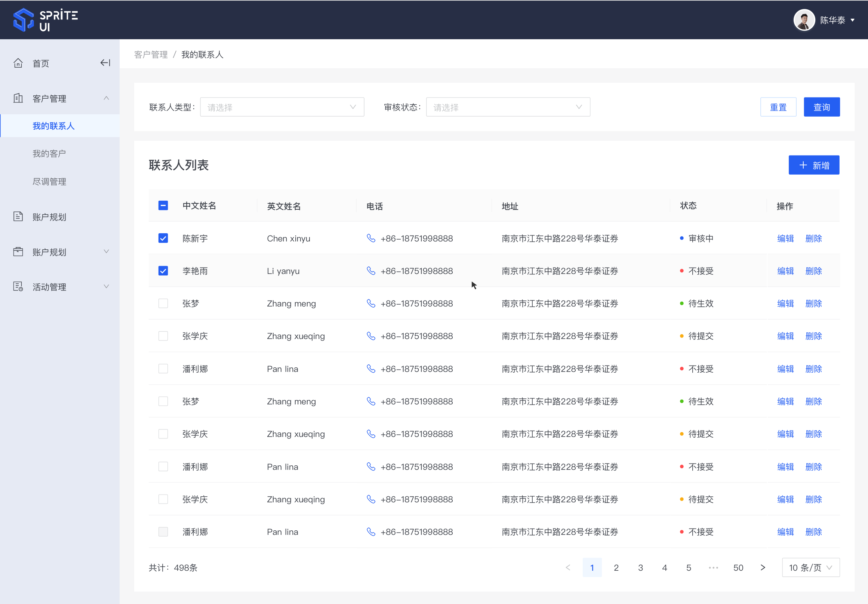Click the 查询 button
868x604 pixels.
(822, 107)
